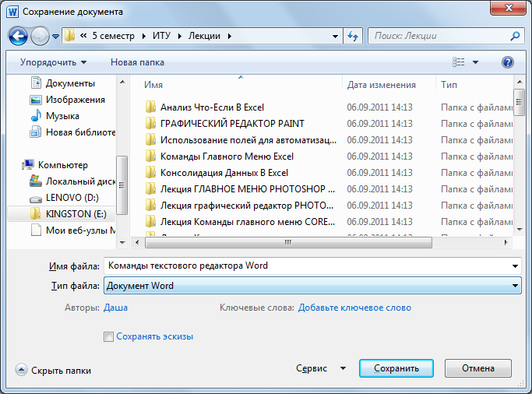532x394 pixels.
Task: Click the Word icon in title bar
Action: click(12, 12)
